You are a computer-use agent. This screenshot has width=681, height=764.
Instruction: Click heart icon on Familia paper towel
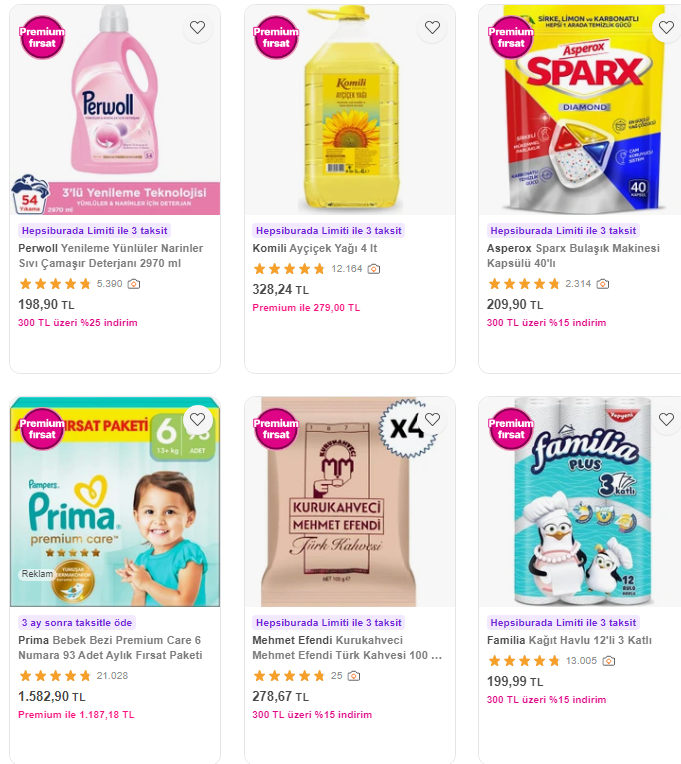[x=666, y=420]
